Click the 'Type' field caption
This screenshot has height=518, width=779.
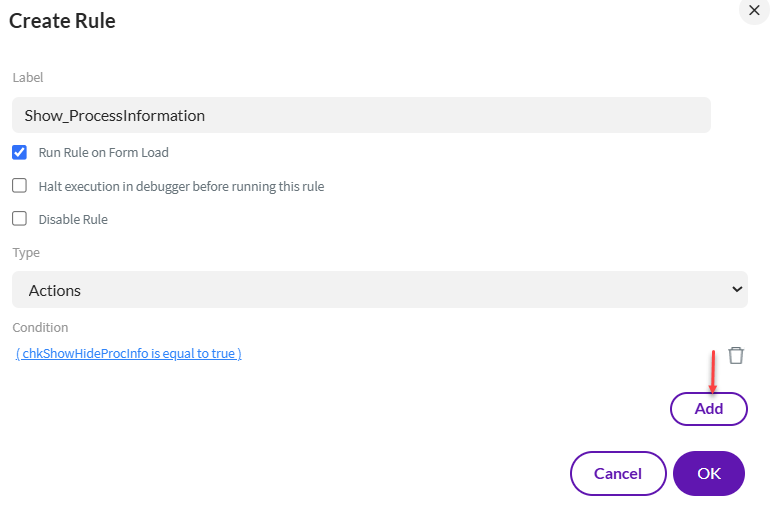(26, 253)
